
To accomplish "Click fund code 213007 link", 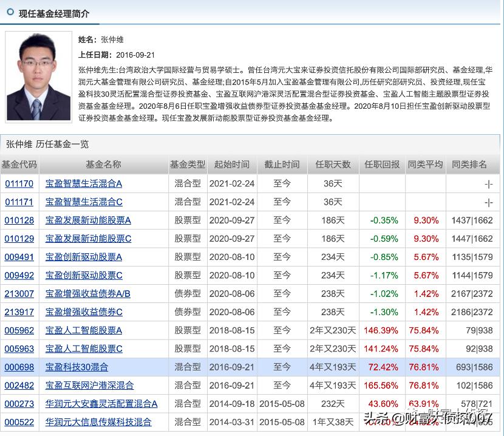I will [19, 293].
